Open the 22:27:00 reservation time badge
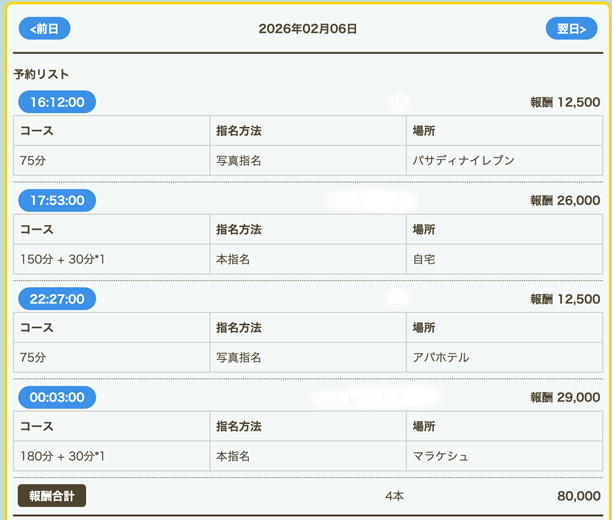Viewport: 612px width, 520px height. point(57,299)
